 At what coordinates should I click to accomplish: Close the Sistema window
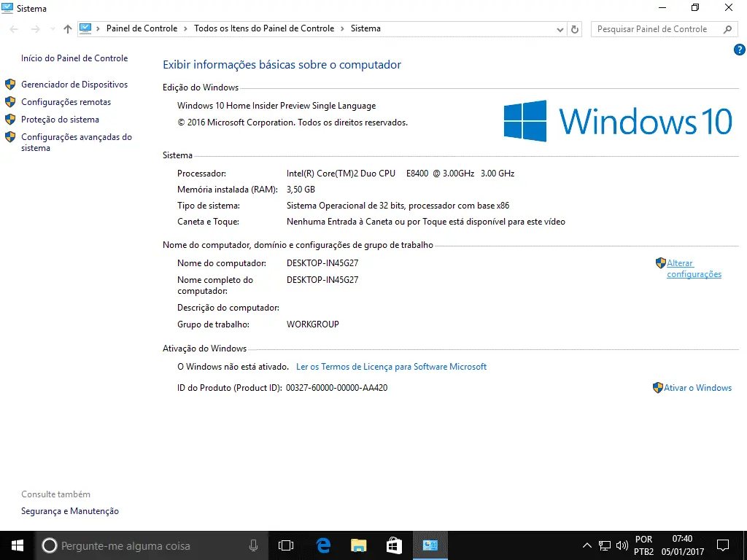pyautogui.click(x=729, y=7)
